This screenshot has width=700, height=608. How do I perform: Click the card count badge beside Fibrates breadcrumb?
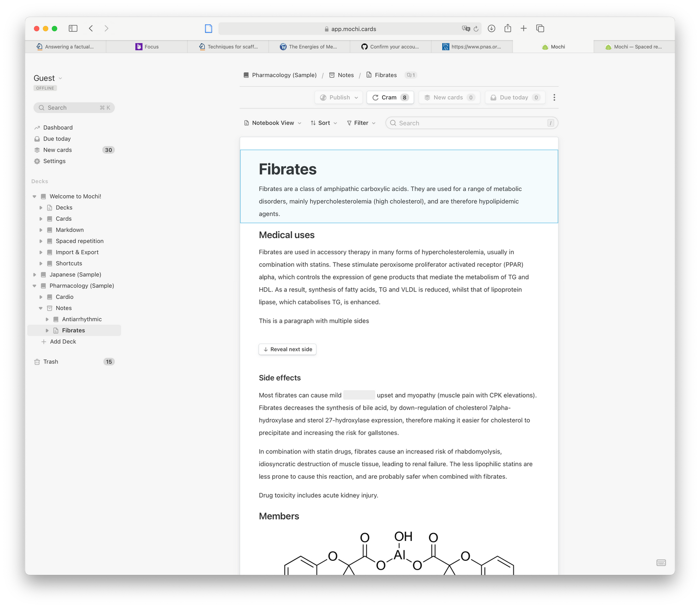click(x=411, y=75)
